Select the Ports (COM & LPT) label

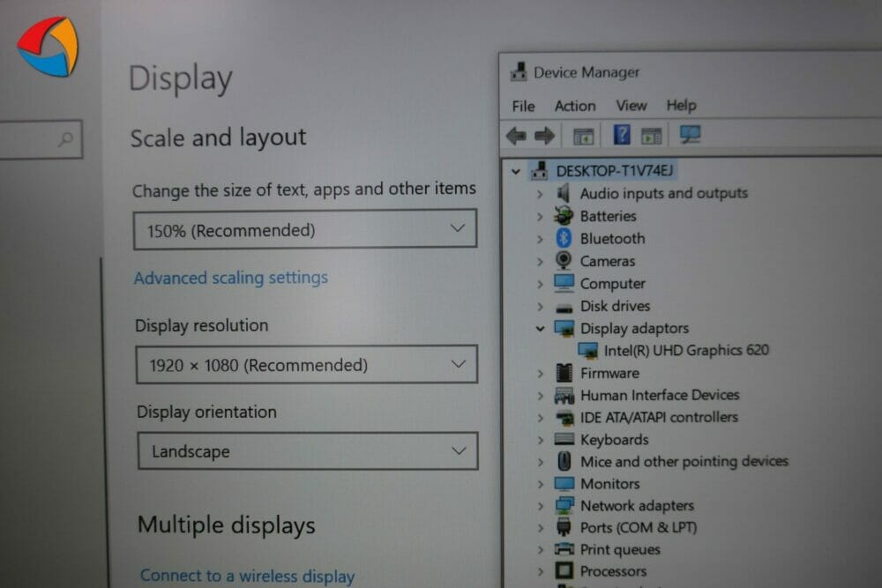coord(639,527)
